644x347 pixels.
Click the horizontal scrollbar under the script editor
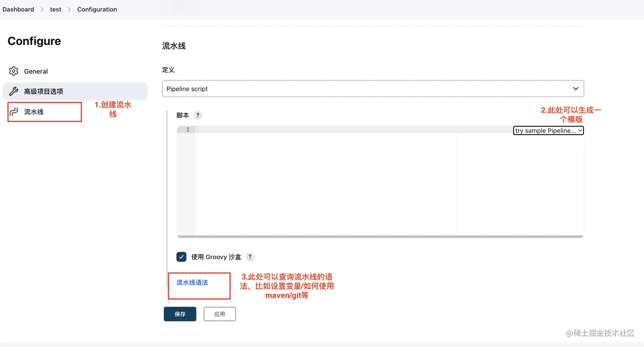click(380, 236)
